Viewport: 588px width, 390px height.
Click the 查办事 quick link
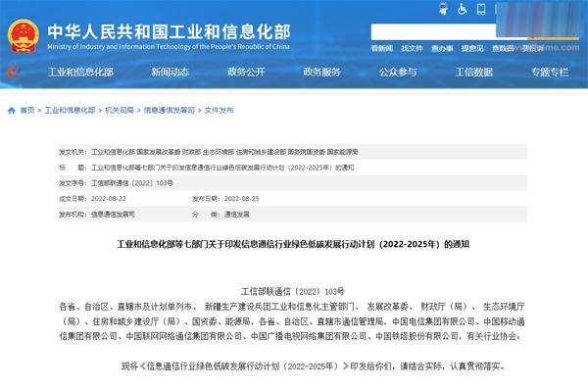442,48
